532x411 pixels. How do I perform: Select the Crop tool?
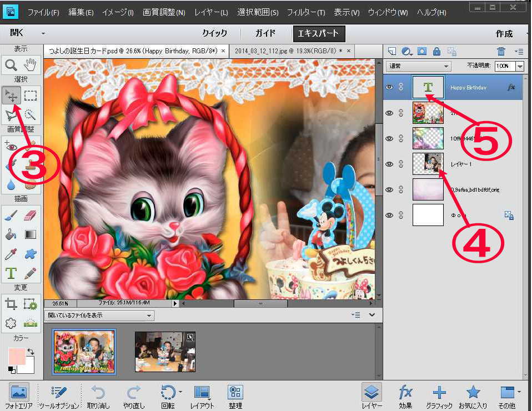[x=11, y=303]
